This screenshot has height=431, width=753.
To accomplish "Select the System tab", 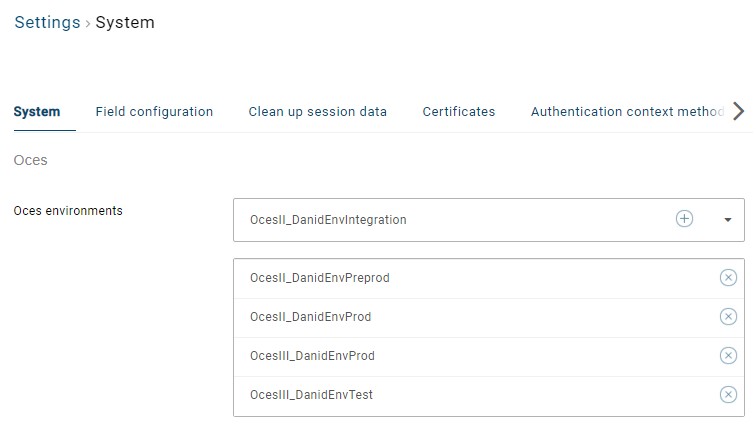I will pyautogui.click(x=37, y=112).
